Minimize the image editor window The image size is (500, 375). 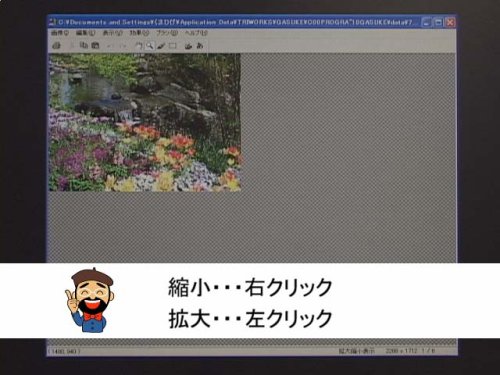click(426, 22)
